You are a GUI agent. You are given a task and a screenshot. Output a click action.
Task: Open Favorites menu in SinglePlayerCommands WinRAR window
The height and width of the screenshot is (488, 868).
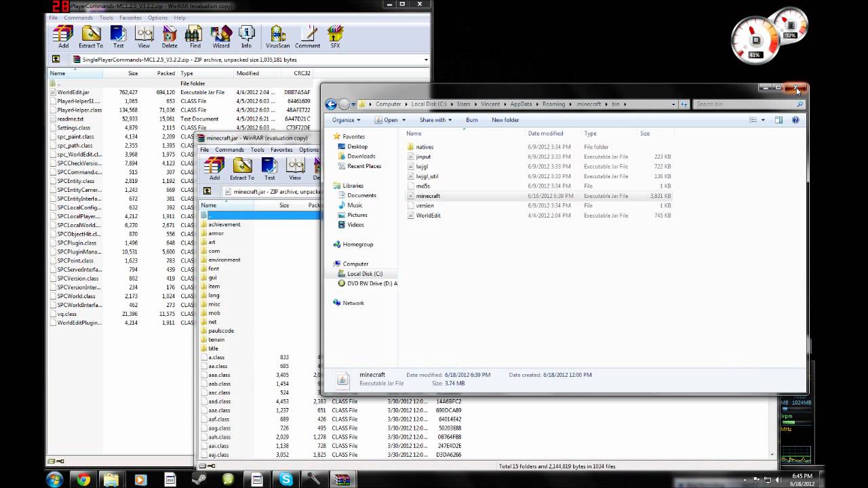[x=130, y=18]
